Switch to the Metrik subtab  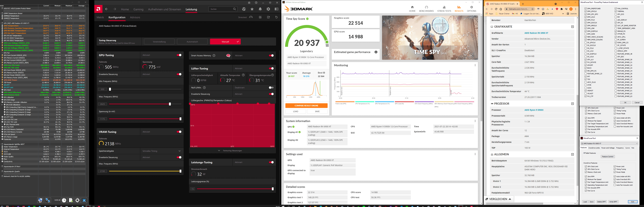(x=100, y=17)
